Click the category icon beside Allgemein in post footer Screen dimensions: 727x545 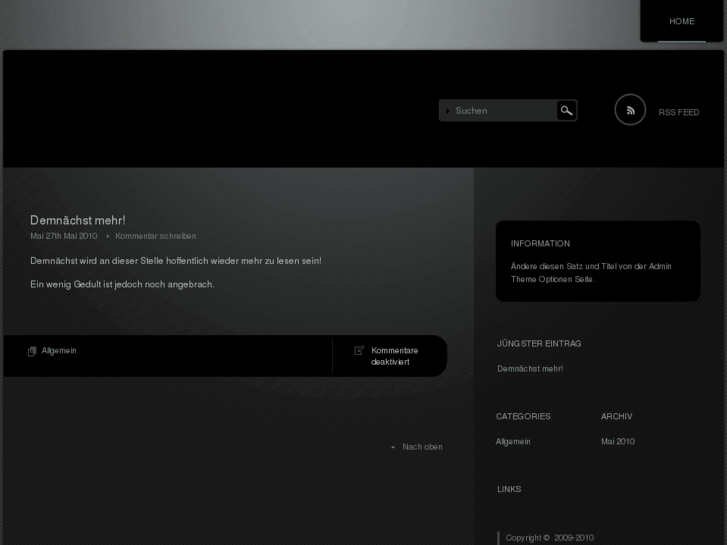32,352
